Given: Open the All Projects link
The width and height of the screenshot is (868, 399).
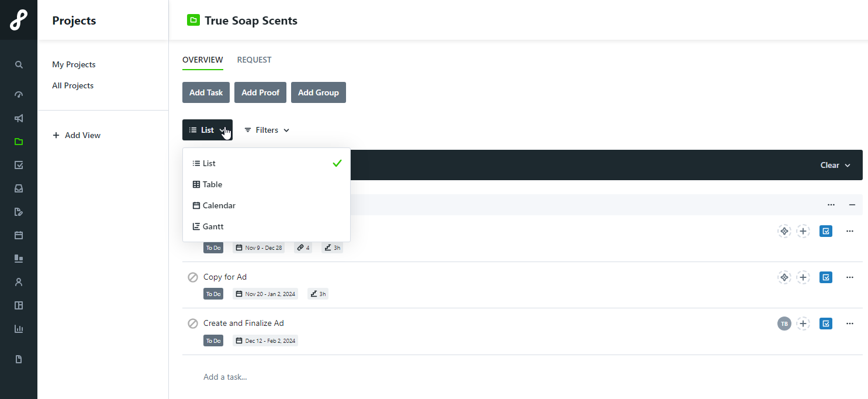Looking at the screenshot, I should click(x=73, y=85).
